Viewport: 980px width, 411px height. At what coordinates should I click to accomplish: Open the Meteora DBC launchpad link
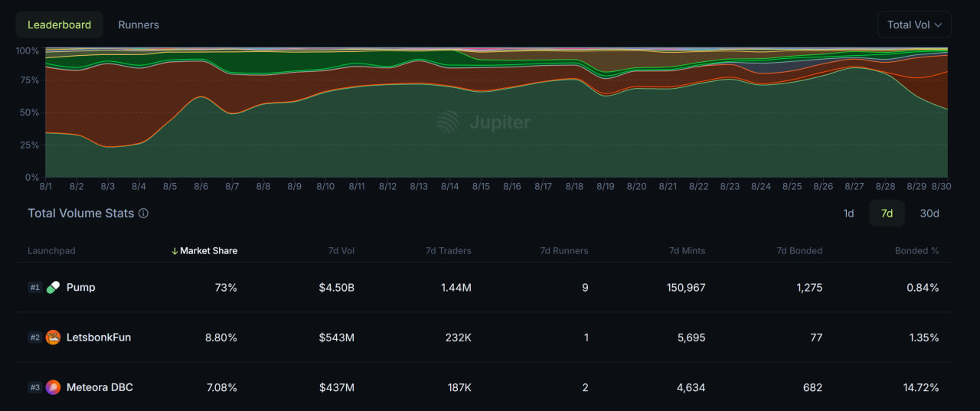tap(100, 387)
